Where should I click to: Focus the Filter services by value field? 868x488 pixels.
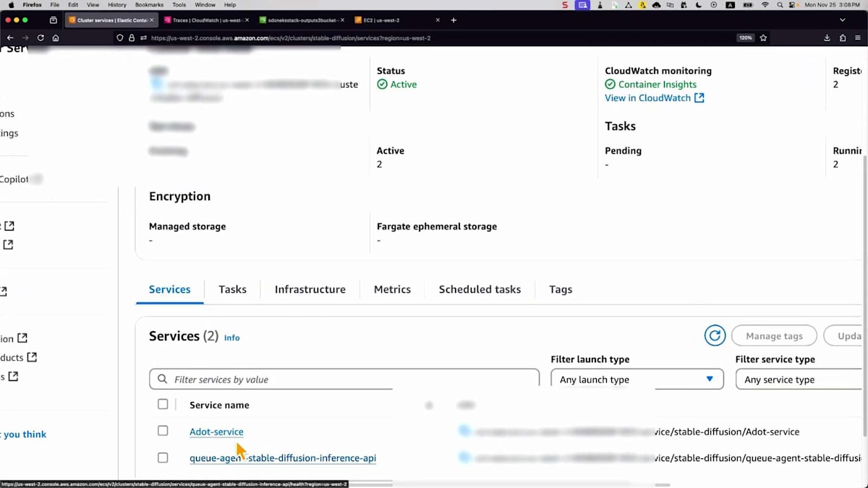(x=344, y=379)
